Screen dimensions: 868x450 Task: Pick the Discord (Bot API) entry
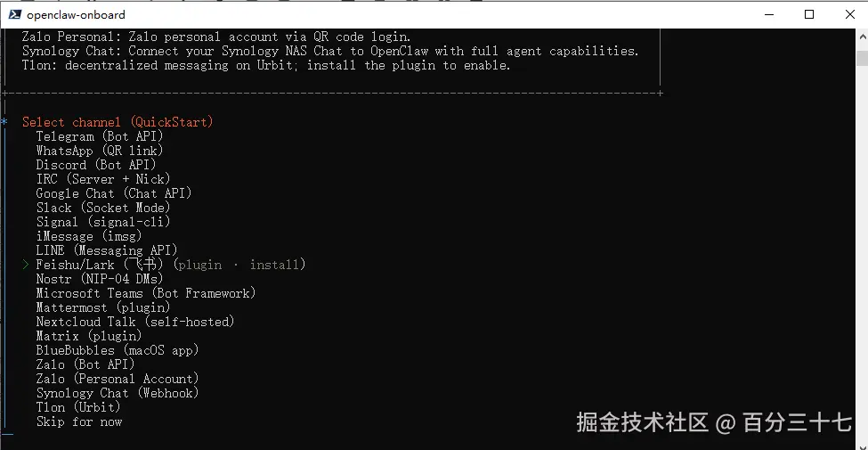pyautogui.click(x=95, y=165)
